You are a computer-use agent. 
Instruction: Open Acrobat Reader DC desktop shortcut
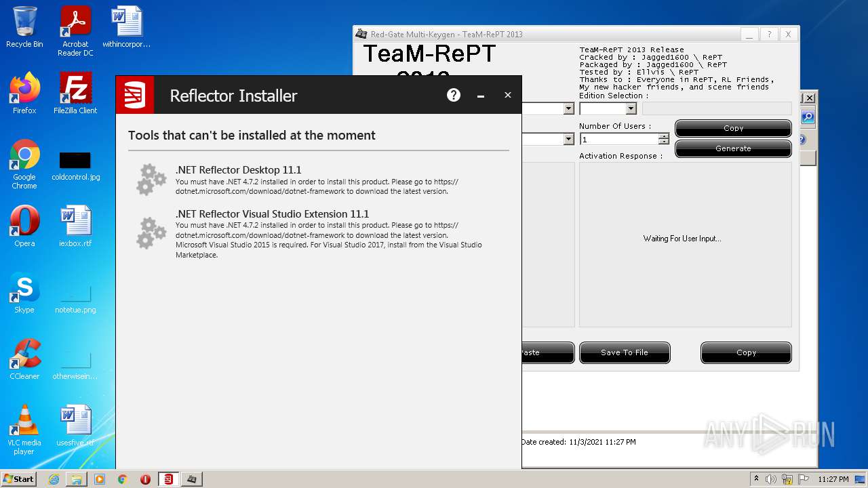(75, 31)
